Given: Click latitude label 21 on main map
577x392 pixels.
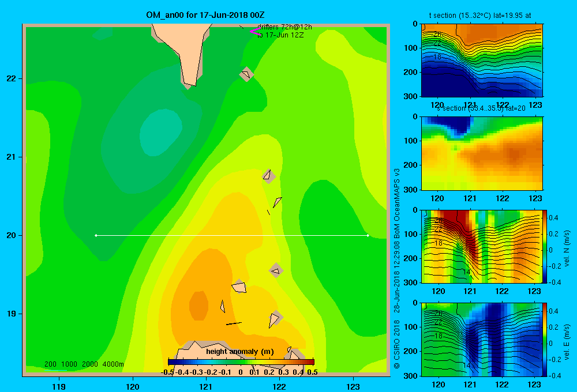Looking at the screenshot, I should pyautogui.click(x=12, y=157).
